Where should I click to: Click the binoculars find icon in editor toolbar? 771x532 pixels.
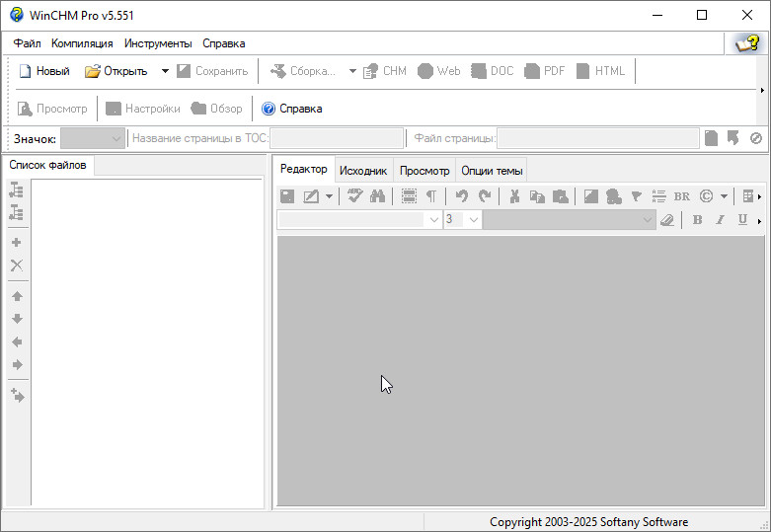tap(377, 196)
